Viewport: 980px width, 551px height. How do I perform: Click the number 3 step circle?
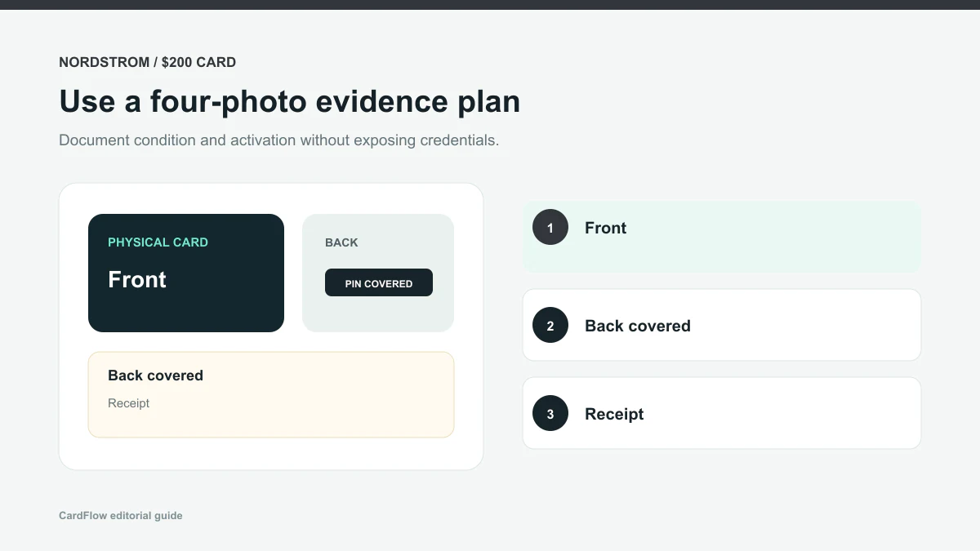point(550,413)
